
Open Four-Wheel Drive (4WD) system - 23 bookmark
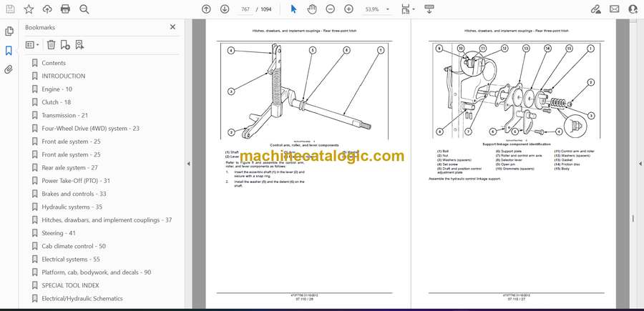click(x=90, y=129)
